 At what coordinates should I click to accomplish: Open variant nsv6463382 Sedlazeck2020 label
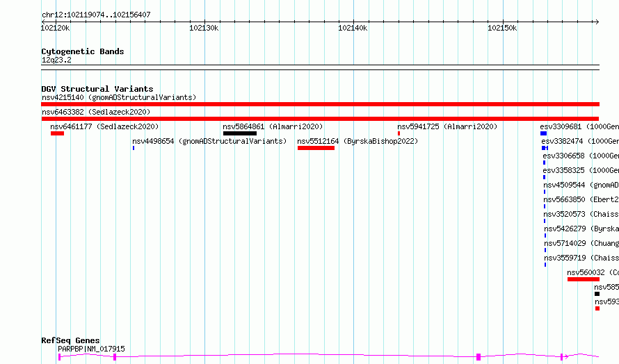(96, 112)
